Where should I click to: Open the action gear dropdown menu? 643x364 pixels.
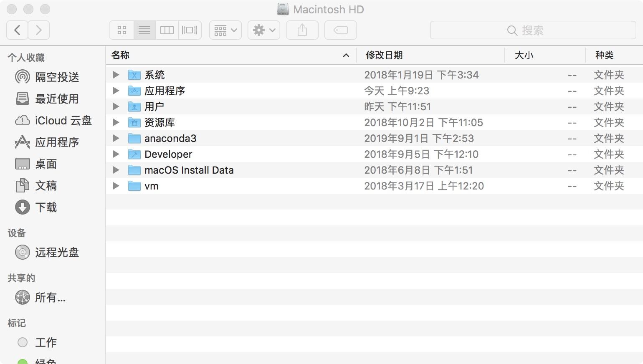pos(263,30)
